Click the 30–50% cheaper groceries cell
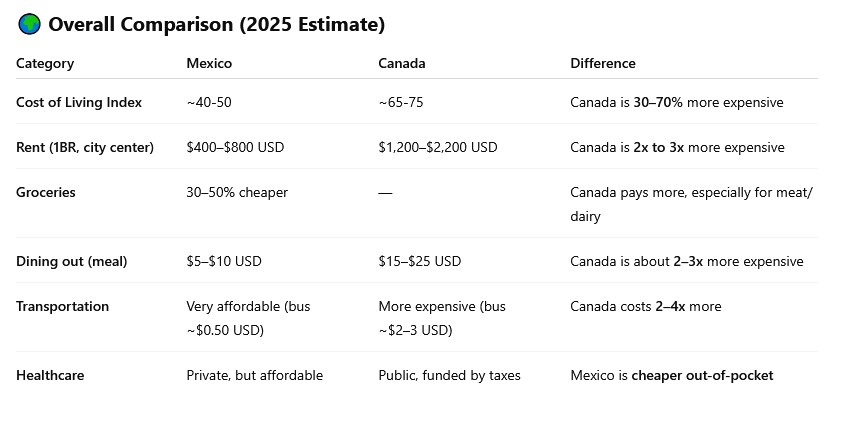Viewport: 845px width, 425px height. pos(237,192)
